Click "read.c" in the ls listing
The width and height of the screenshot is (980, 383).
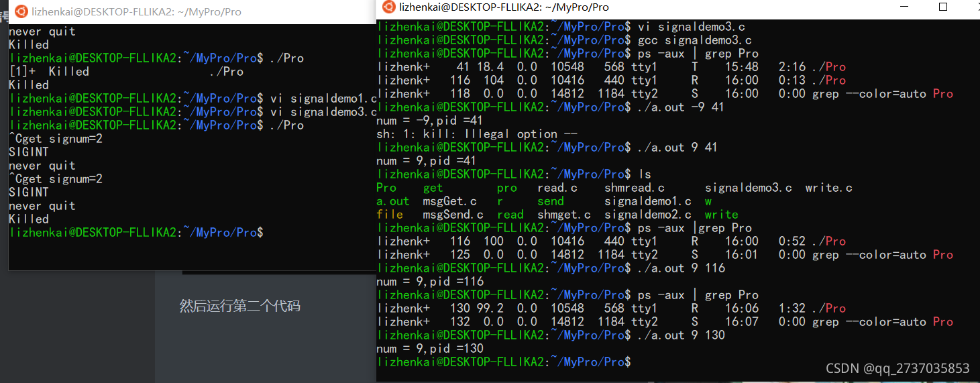coord(557,188)
